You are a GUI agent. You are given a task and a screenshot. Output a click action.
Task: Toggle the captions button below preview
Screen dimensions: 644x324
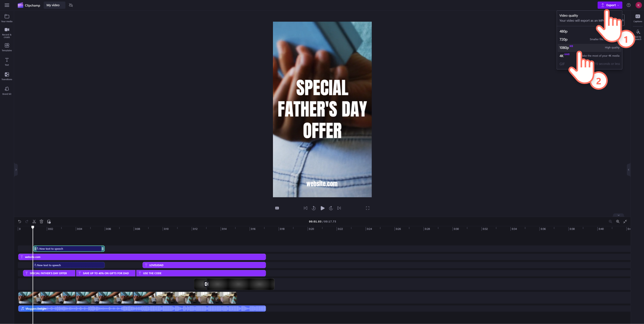(277, 208)
